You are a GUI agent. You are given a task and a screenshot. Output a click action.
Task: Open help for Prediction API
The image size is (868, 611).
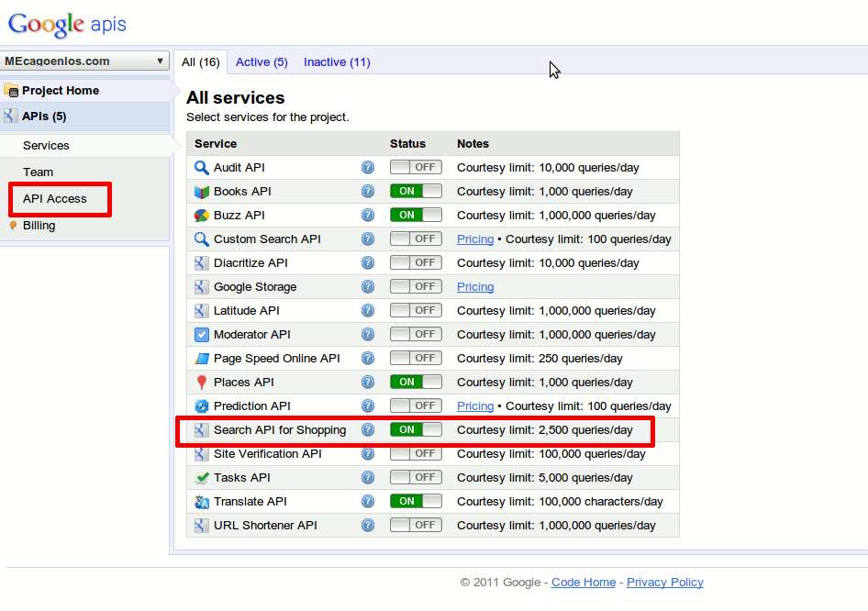(x=368, y=405)
